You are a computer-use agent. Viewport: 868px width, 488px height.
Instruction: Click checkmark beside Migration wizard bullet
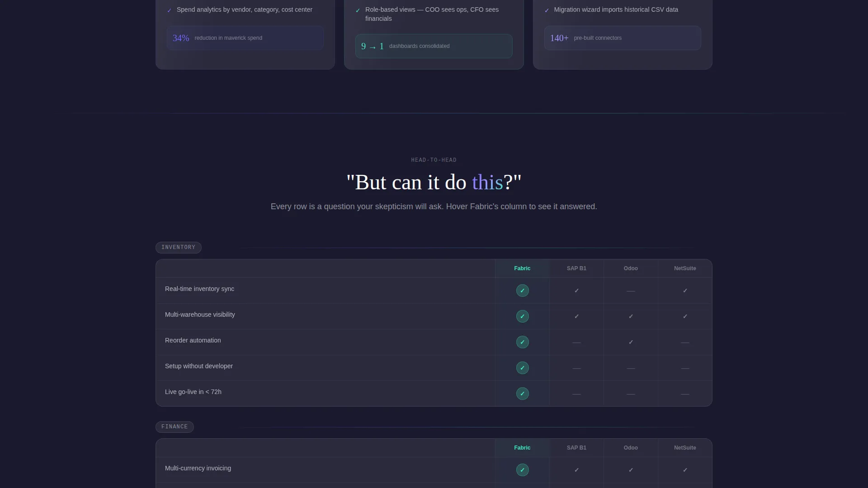[547, 10]
